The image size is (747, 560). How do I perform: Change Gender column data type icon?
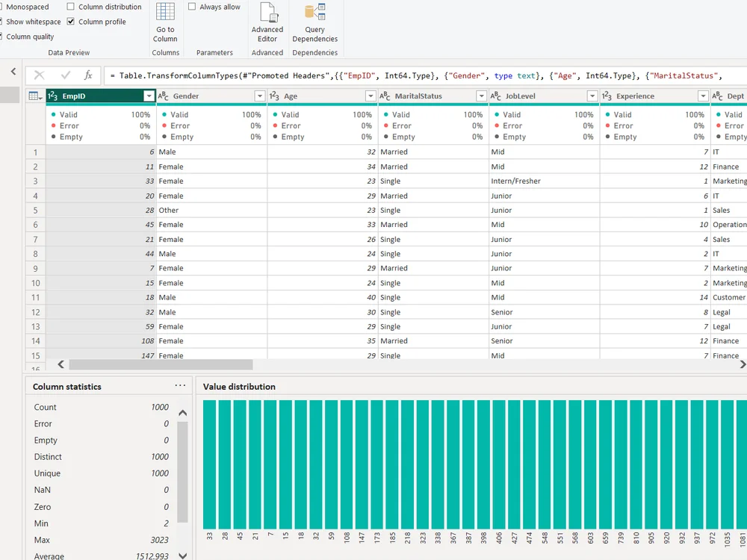163,96
